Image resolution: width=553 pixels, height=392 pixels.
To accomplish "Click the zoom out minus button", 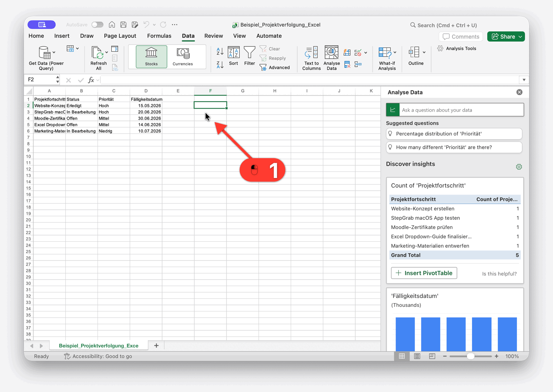I will (x=445, y=356).
